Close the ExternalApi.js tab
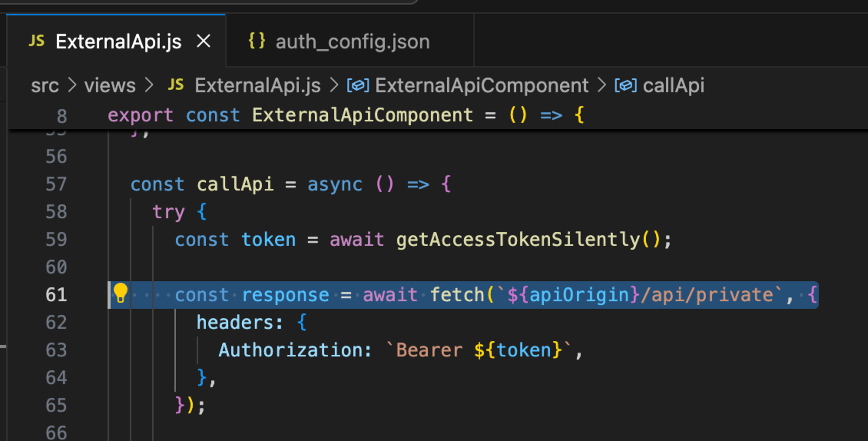Screen dimensions: 868x441 204,42
